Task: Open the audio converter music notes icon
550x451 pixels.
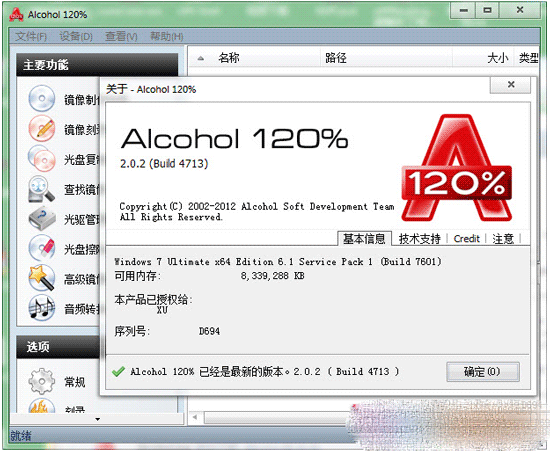Action: point(41,308)
